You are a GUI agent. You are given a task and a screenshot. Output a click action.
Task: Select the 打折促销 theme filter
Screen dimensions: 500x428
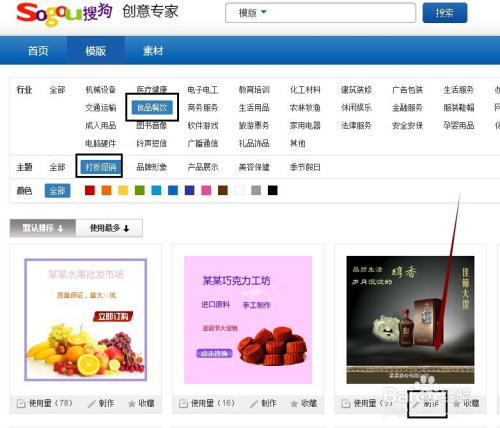[x=101, y=166]
